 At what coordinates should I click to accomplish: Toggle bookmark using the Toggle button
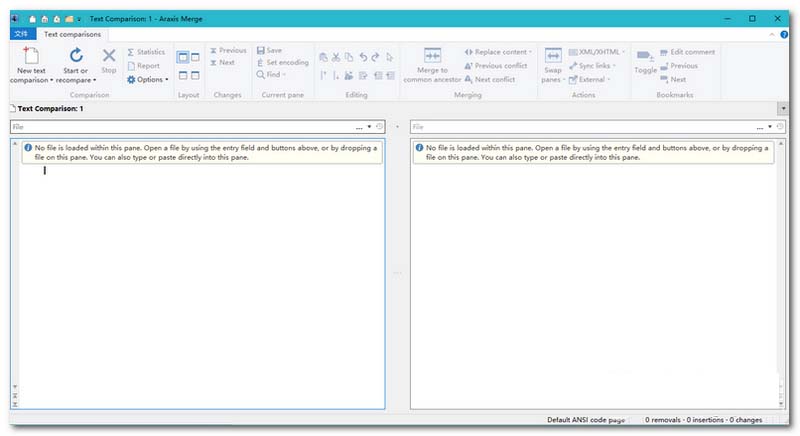(645, 62)
